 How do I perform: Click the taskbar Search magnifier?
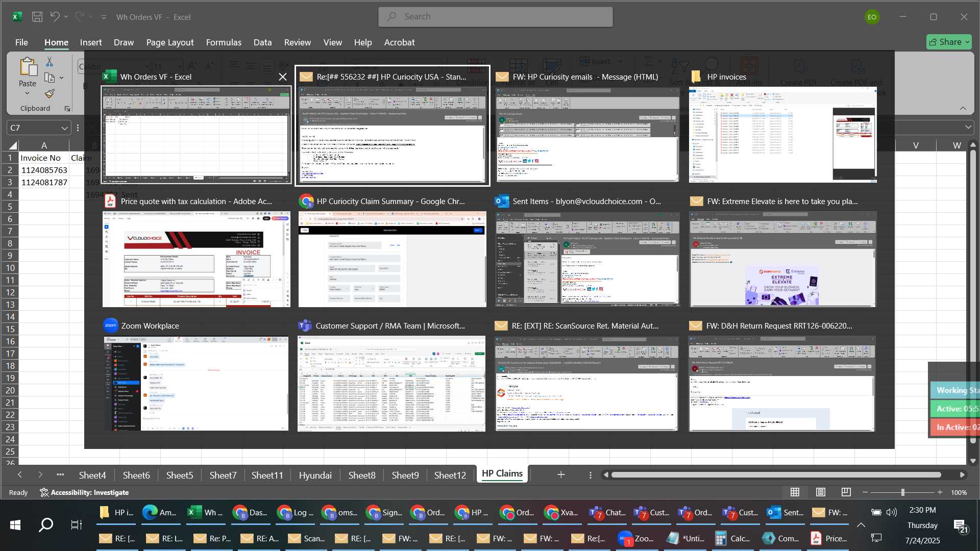point(46,525)
